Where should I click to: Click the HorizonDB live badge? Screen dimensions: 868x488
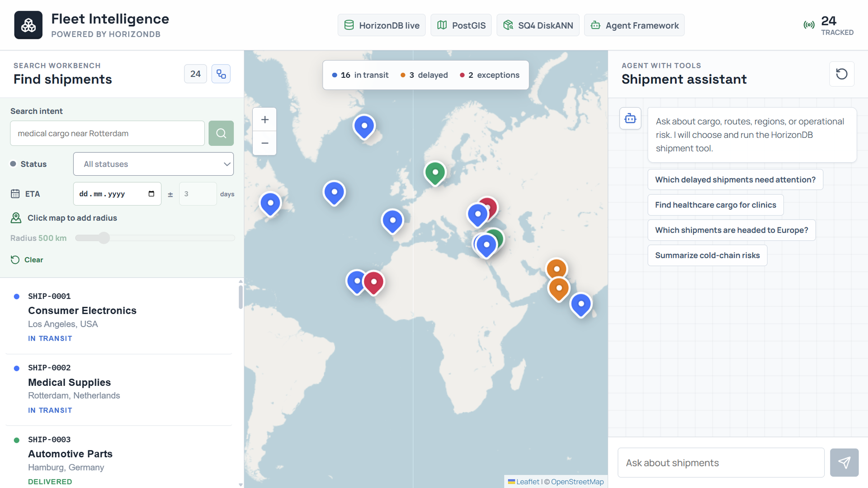pyautogui.click(x=382, y=25)
